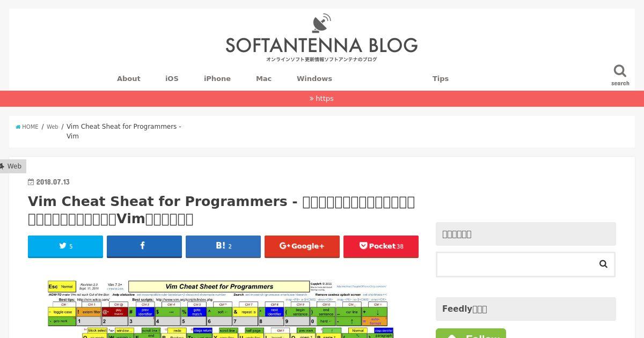This screenshot has width=644, height=338.
Task: Click the sidebar search magnifier button
Action: click(x=603, y=264)
